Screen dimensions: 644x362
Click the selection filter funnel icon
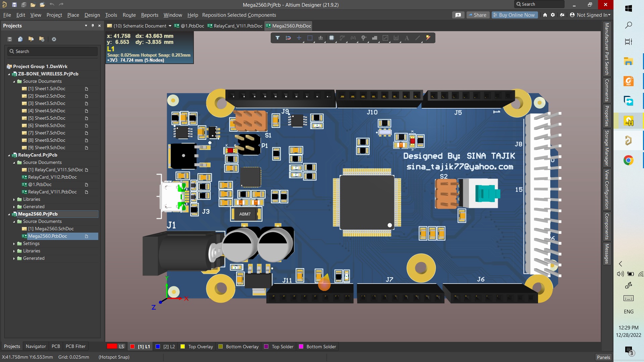tap(277, 38)
